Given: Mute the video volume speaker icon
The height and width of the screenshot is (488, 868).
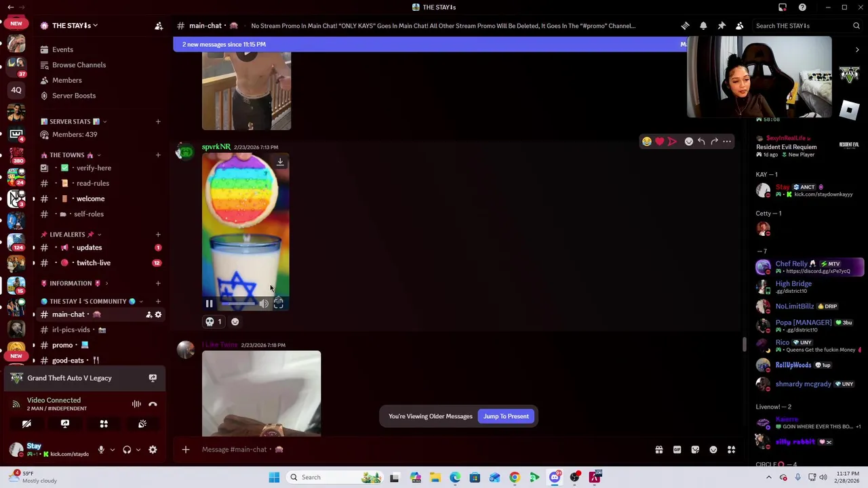Looking at the screenshot, I should coord(264,304).
